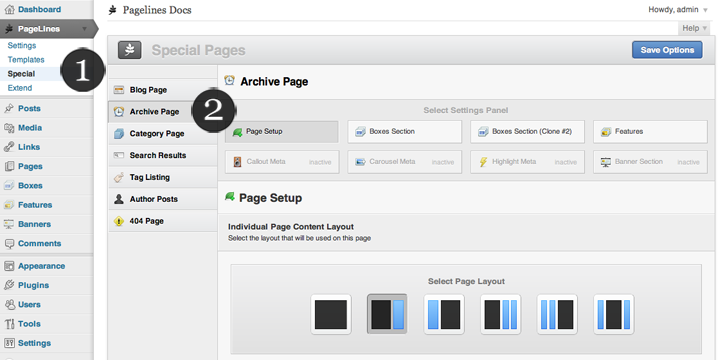Screen dimensions: 725x360
Task: Click the Users icon in sidebar
Action: pyautogui.click(x=9, y=305)
